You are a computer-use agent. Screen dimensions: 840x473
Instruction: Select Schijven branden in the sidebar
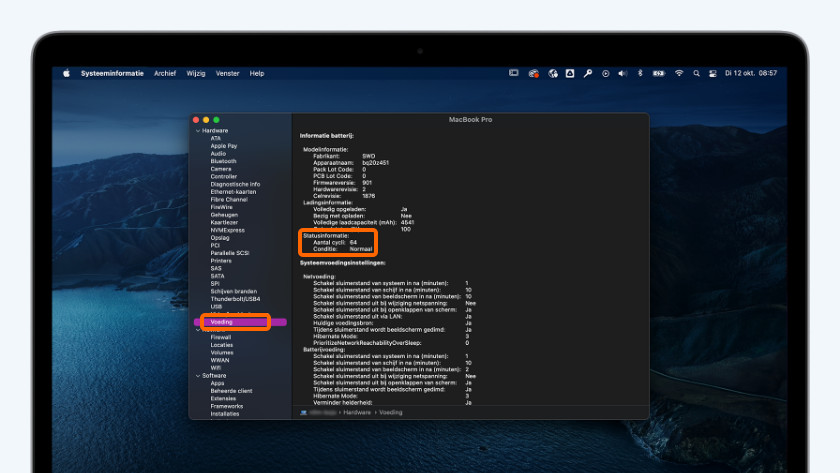pos(234,291)
